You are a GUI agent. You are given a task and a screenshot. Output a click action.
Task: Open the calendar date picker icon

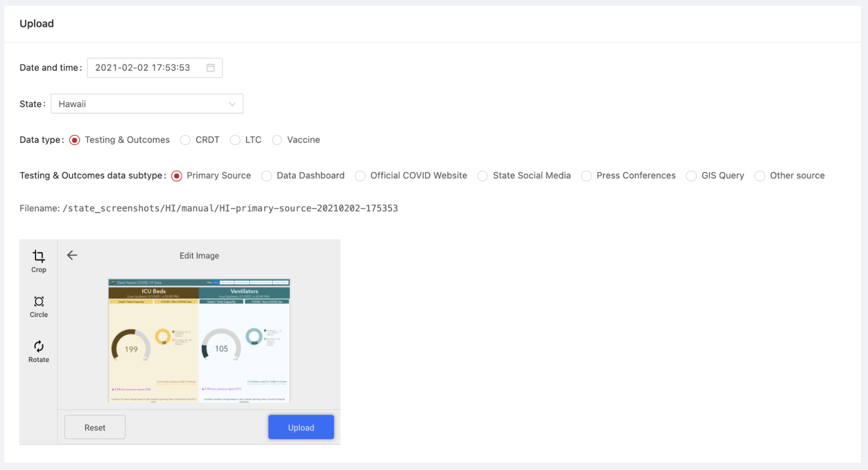[x=211, y=68]
